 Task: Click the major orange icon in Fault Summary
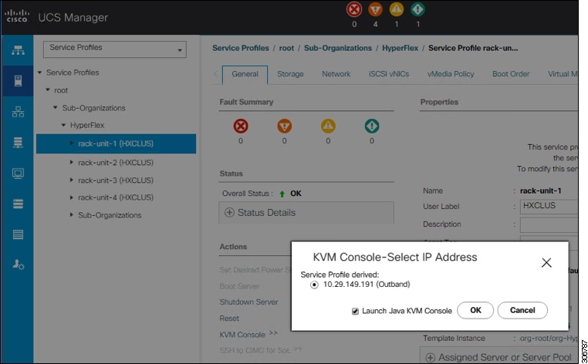tap(284, 126)
